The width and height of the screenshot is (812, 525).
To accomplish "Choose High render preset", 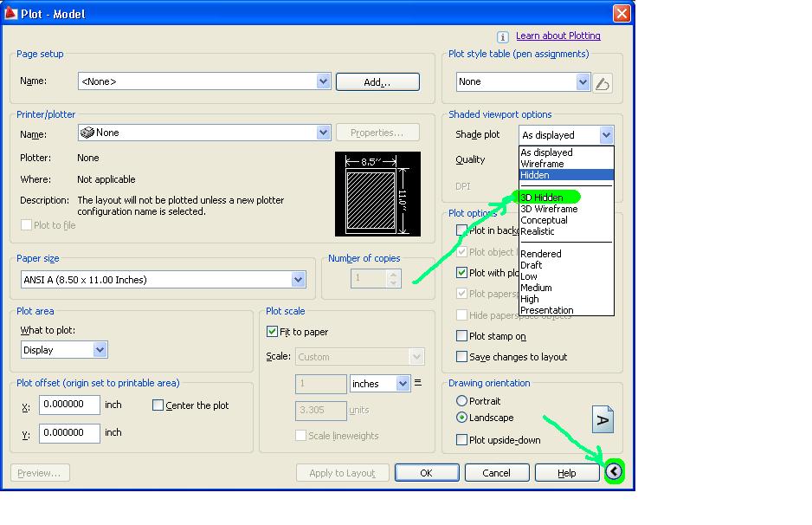I will click(566, 299).
